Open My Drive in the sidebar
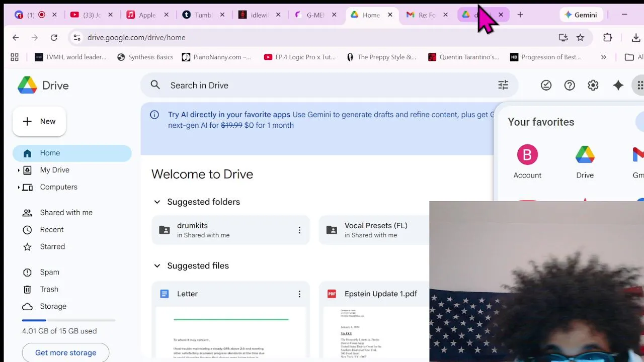Viewport: 644px width, 362px height. tap(55, 170)
